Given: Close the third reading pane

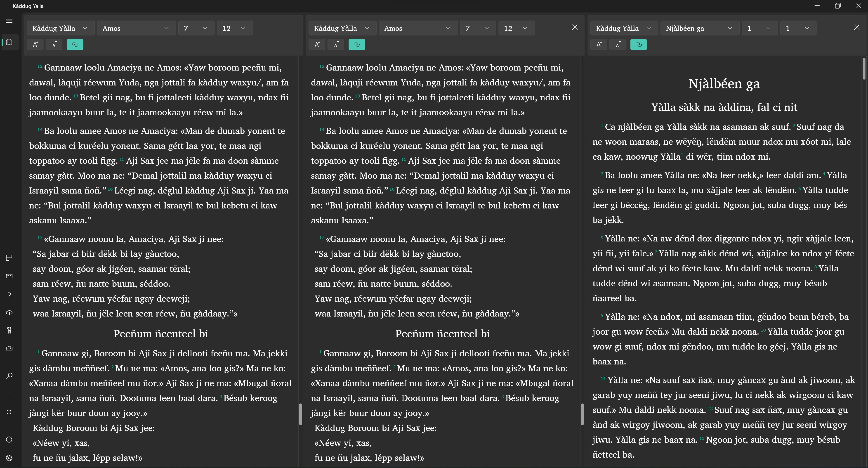Looking at the screenshot, I should [x=856, y=27].
